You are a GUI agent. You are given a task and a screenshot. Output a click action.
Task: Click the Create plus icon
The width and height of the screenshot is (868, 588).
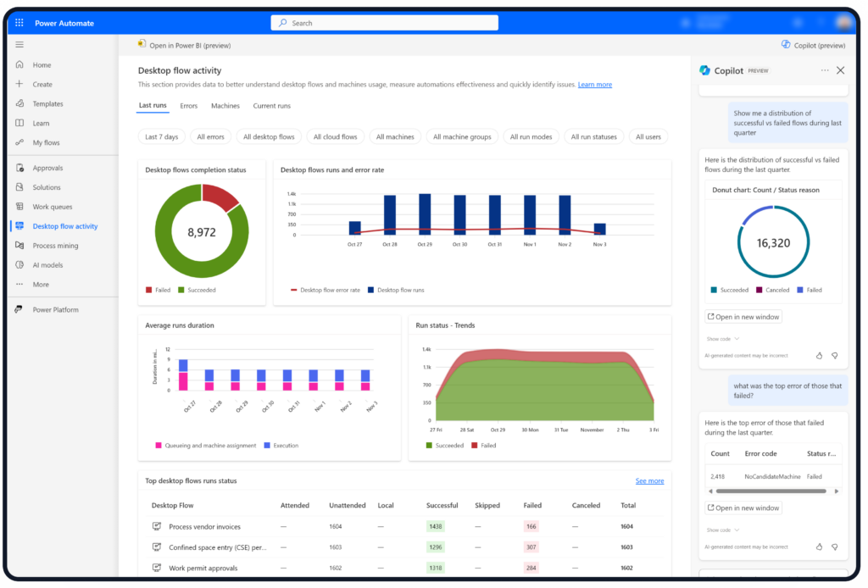[x=19, y=84]
